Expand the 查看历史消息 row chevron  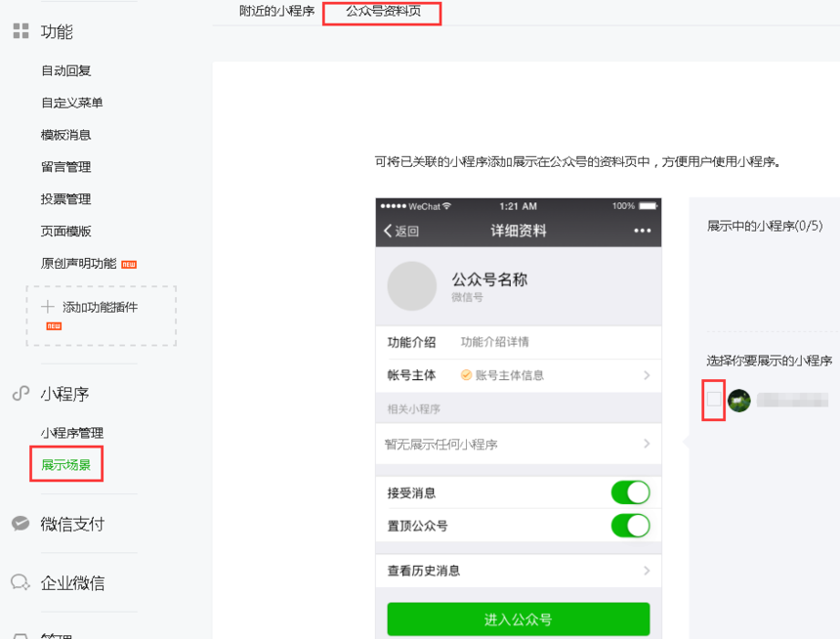(647, 571)
